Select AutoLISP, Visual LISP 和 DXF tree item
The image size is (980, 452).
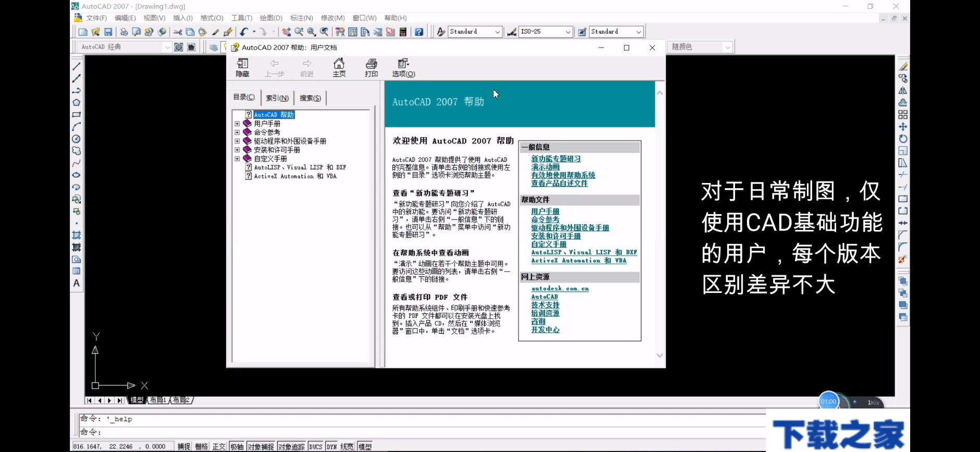tap(300, 167)
